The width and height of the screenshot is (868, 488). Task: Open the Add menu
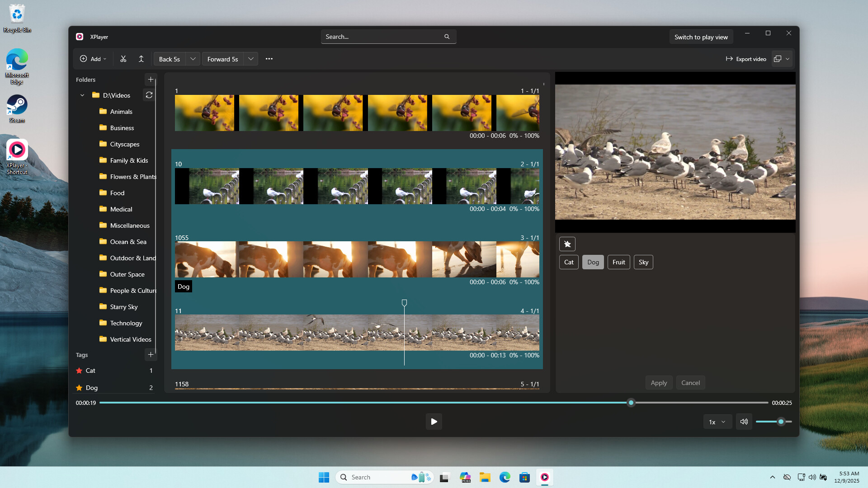(93, 59)
